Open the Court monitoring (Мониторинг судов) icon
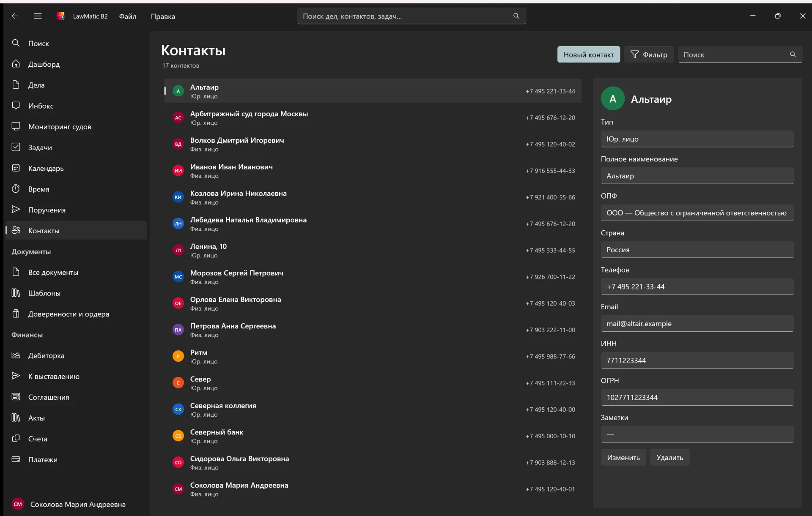812x516 pixels. 16,126
